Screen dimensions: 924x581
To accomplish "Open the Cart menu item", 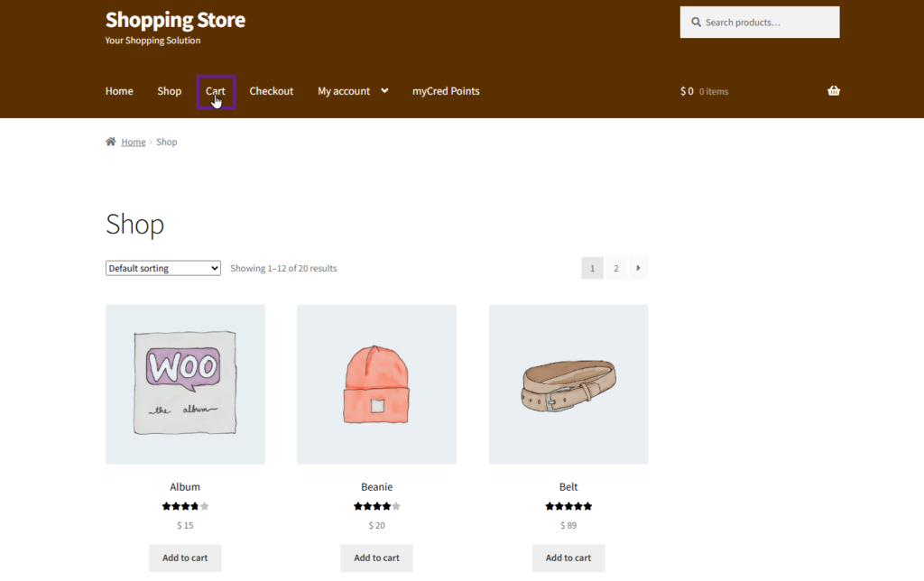I will point(216,91).
